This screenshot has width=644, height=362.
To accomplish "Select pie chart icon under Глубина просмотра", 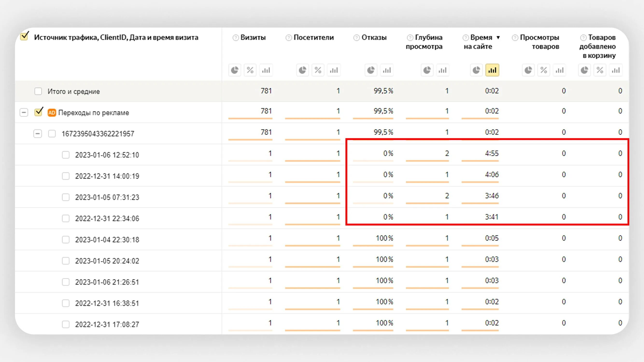I will click(427, 70).
